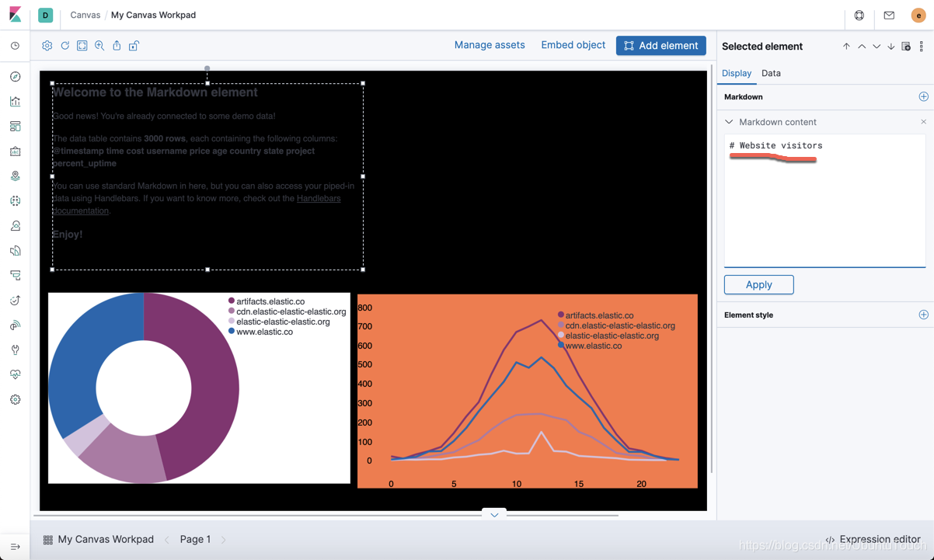
Task: Open Manage assets
Action: (490, 45)
